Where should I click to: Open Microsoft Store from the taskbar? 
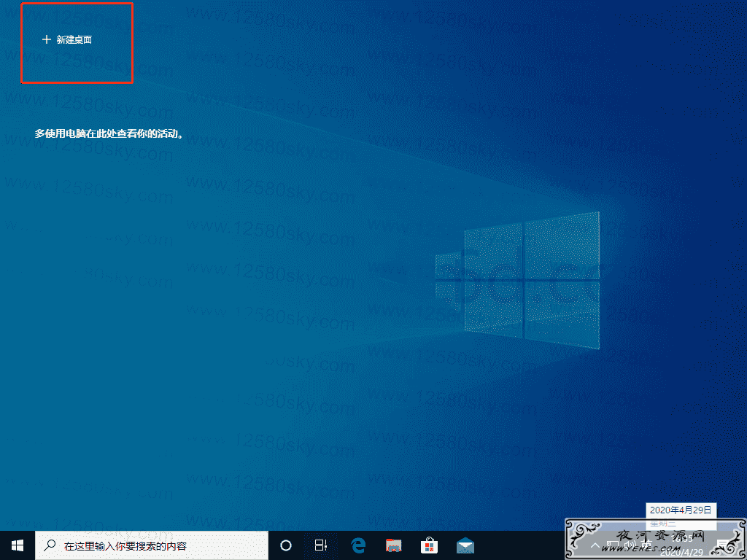point(429,545)
